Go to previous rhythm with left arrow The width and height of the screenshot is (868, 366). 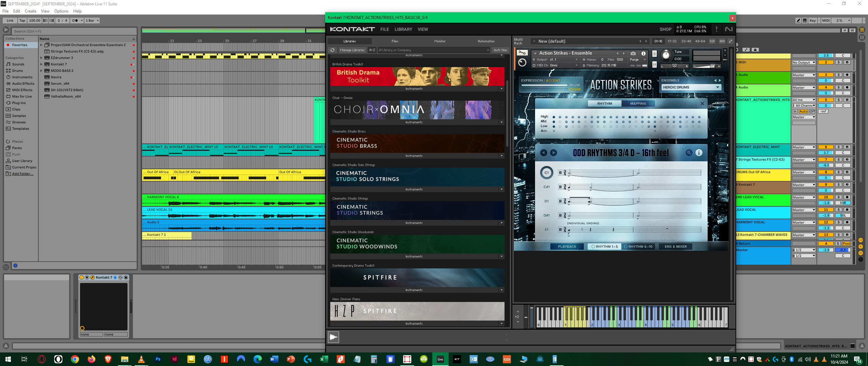pyautogui.click(x=544, y=153)
